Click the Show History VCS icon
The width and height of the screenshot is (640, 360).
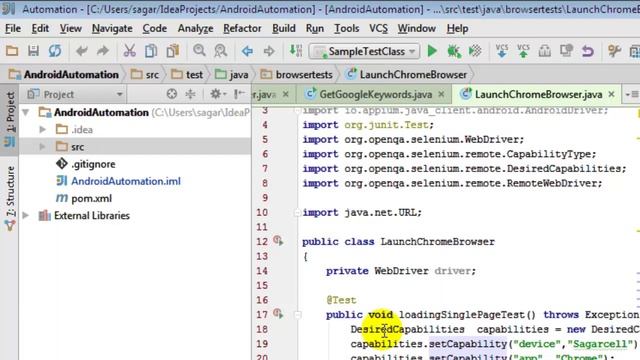[544, 51]
